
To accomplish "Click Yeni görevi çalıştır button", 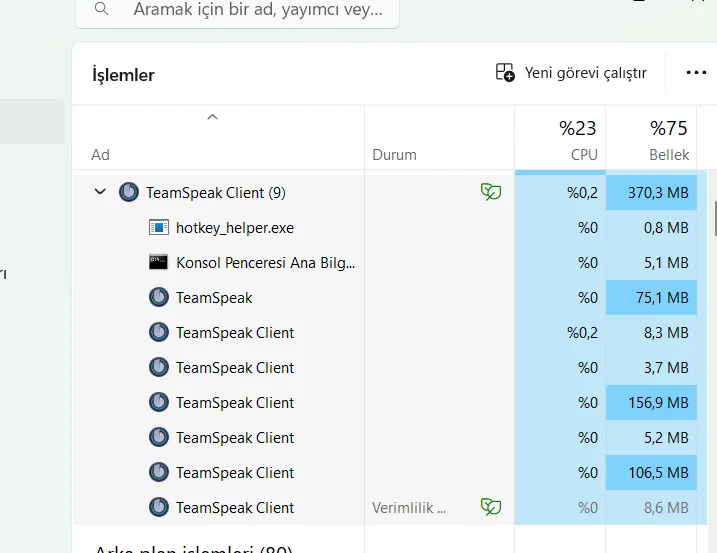I will (x=571, y=73).
